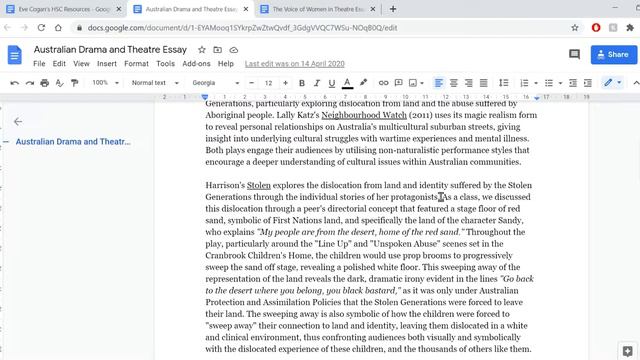Open the Normal text style dropdown
The width and height of the screenshot is (640, 360).
[155, 83]
